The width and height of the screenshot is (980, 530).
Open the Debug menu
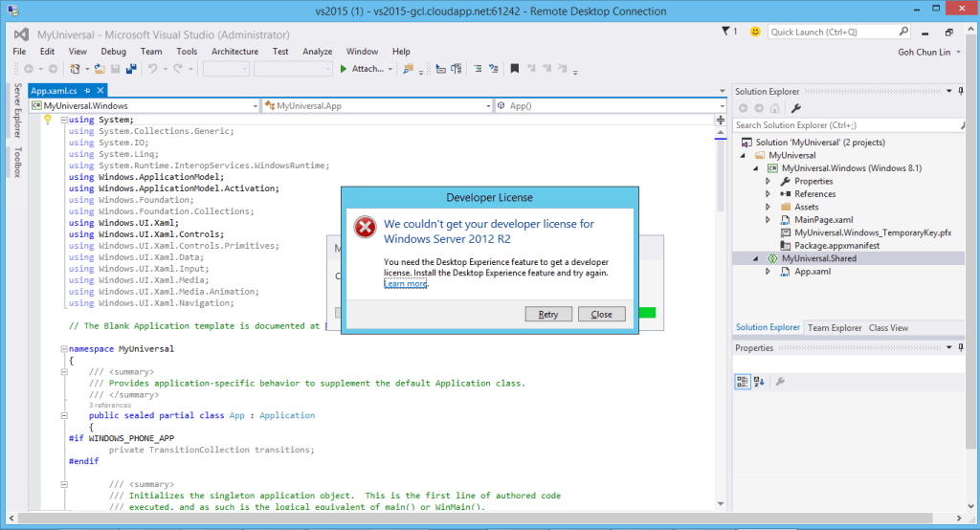click(113, 52)
